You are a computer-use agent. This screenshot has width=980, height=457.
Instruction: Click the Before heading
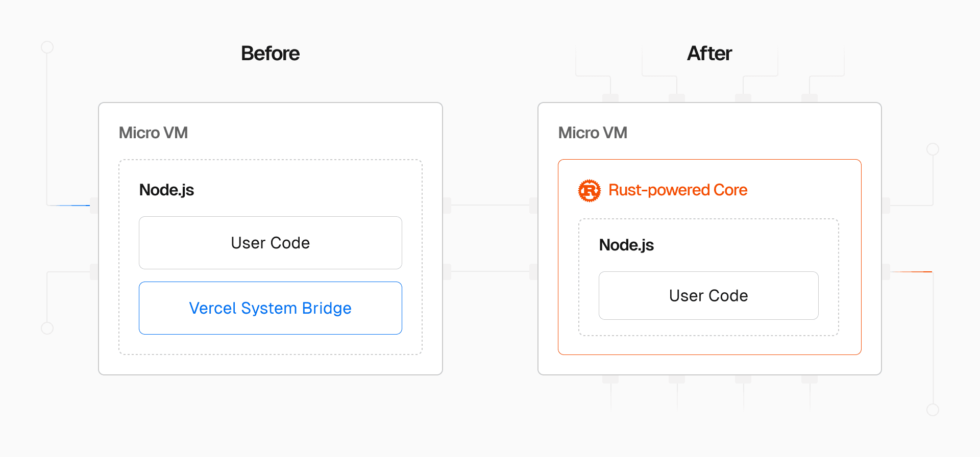click(x=270, y=54)
